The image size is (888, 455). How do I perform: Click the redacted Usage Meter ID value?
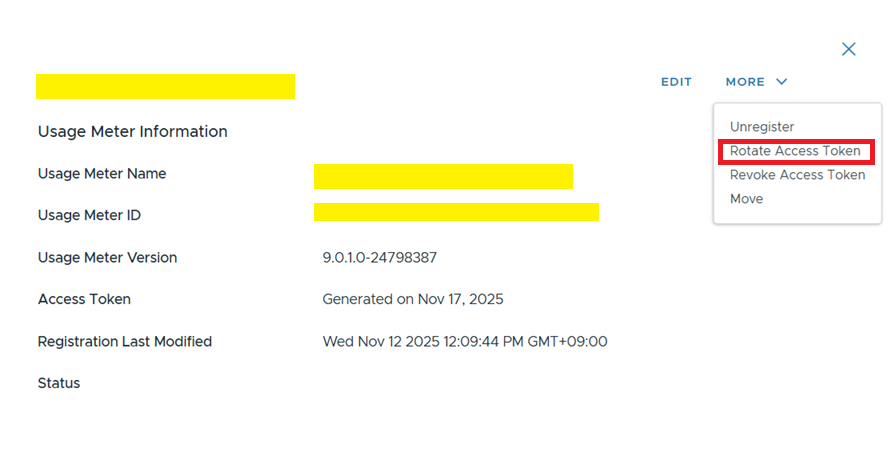pos(456,212)
